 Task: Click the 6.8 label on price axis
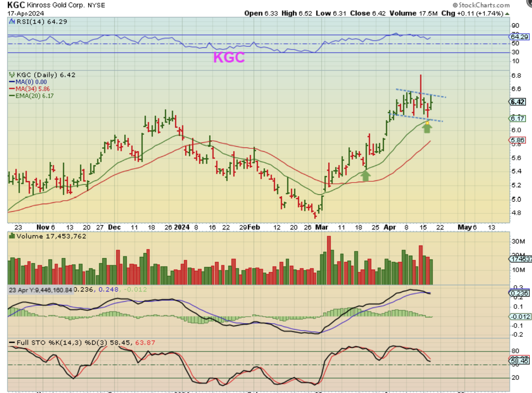(x=517, y=75)
